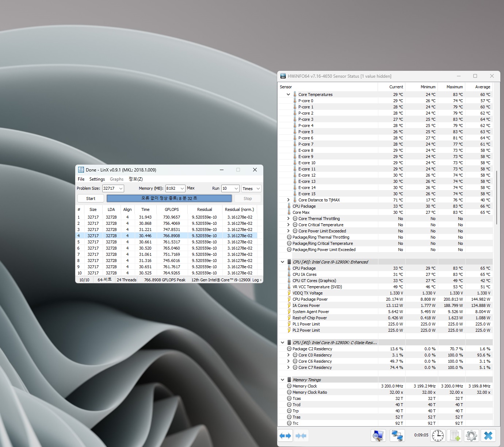Click the network computers icon in HWiNFO toolbar
Image resolution: width=504 pixels, height=447 pixels.
[397, 436]
